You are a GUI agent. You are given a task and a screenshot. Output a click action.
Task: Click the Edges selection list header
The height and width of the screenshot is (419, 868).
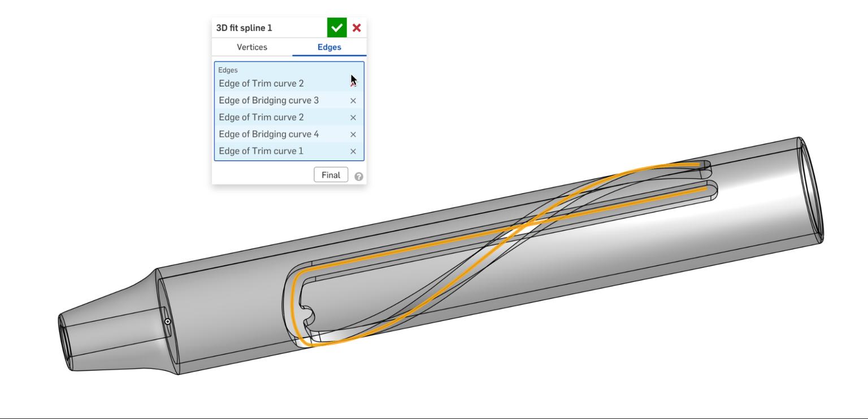tap(228, 70)
